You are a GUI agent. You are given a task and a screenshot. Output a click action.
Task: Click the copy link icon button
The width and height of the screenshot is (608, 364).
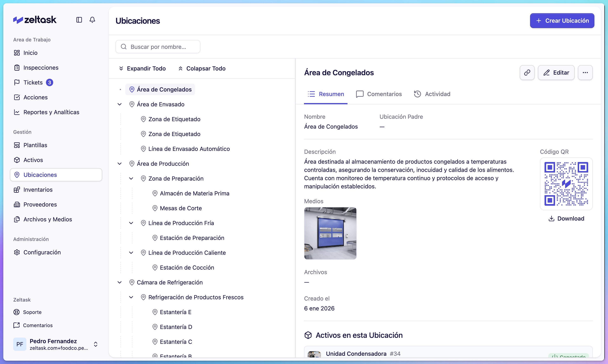pos(527,73)
